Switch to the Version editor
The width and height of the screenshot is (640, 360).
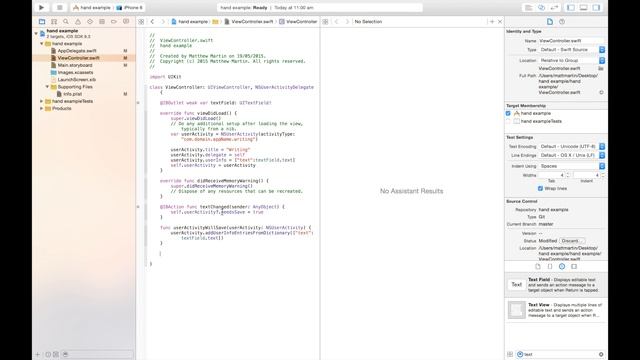[x=554, y=7]
